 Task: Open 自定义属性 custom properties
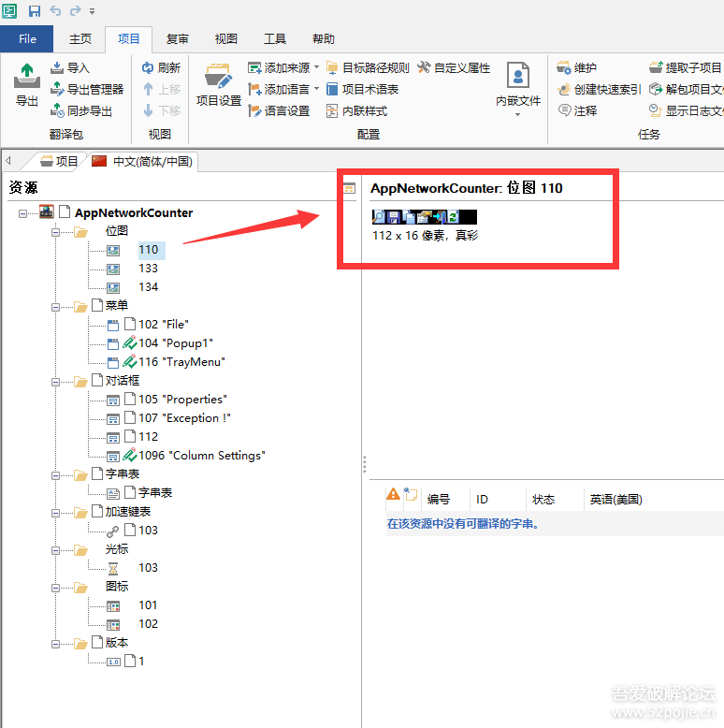(x=454, y=67)
